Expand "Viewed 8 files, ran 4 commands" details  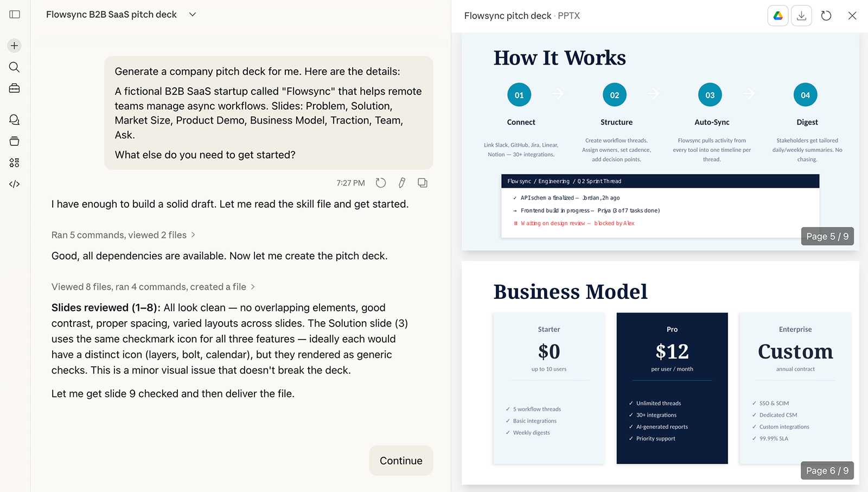[x=153, y=287]
